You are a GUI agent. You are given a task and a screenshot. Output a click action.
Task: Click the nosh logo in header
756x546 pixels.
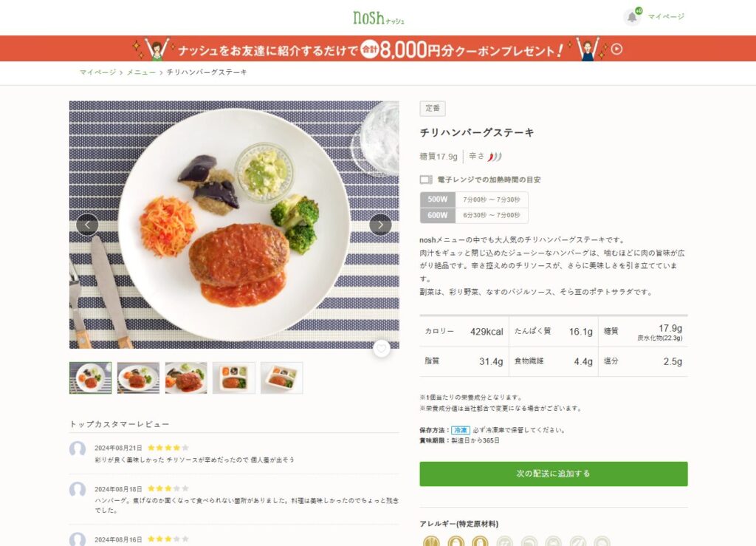click(378, 17)
